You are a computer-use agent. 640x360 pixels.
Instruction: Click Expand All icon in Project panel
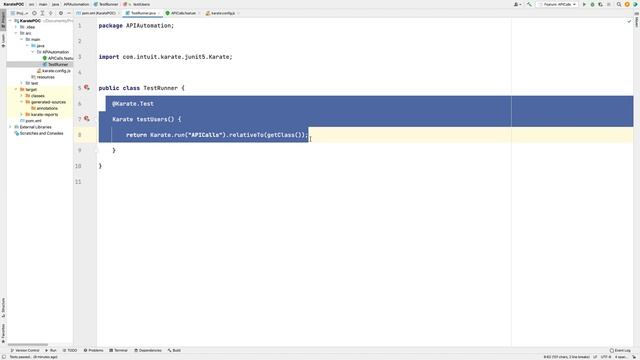click(x=42, y=13)
